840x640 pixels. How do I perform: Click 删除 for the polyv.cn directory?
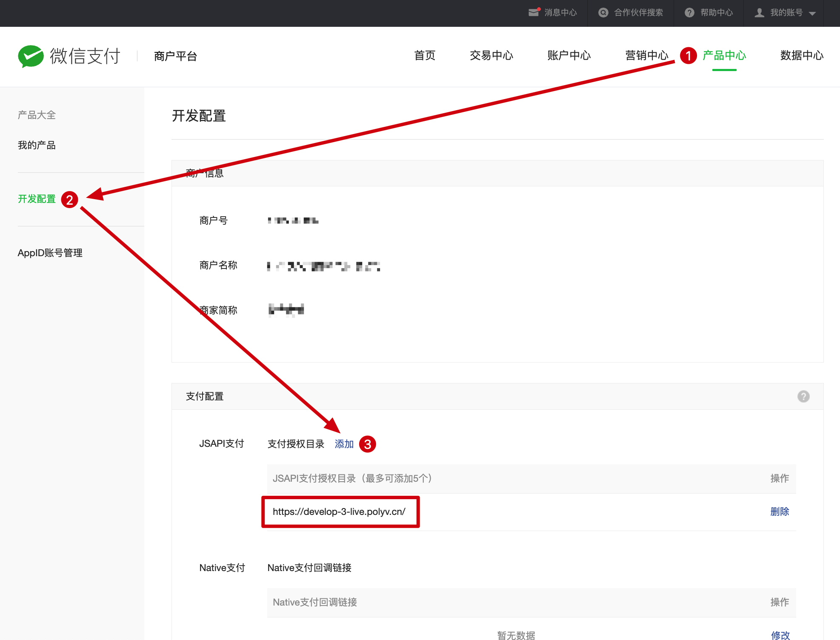pyautogui.click(x=780, y=511)
